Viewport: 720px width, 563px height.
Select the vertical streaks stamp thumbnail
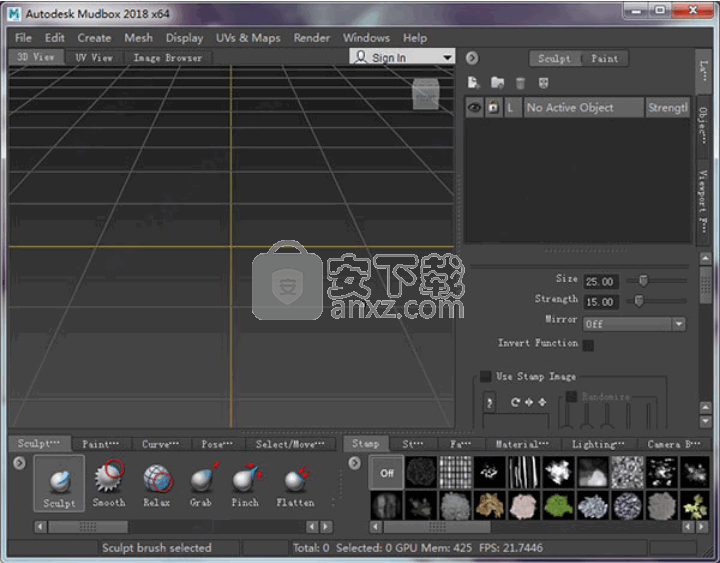(x=524, y=472)
